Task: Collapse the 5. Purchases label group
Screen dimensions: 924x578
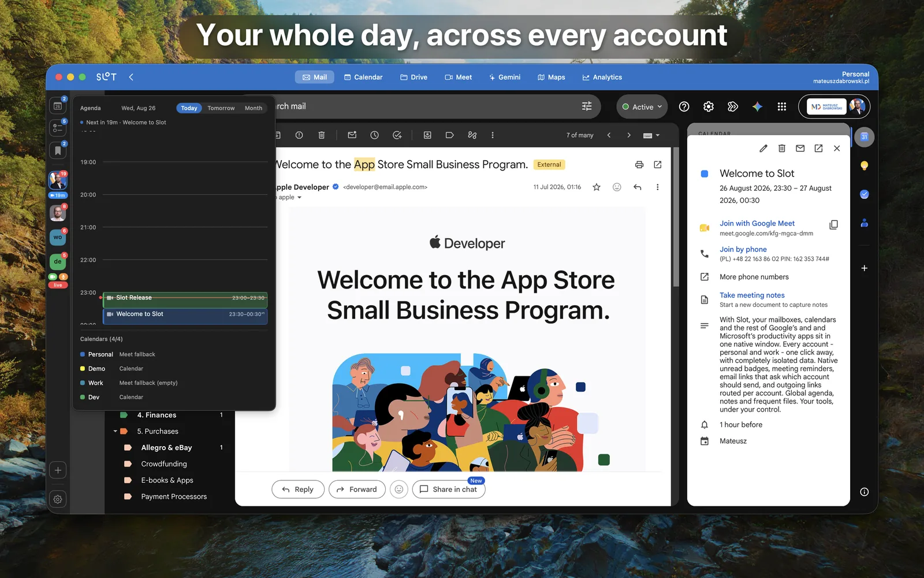Action: coord(115,431)
